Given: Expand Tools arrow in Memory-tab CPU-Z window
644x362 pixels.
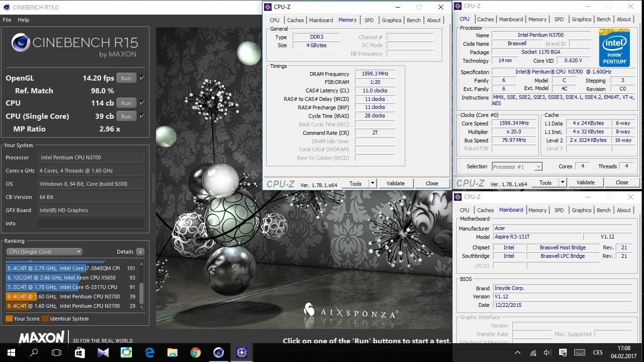Looking at the screenshot, I should (x=372, y=183).
